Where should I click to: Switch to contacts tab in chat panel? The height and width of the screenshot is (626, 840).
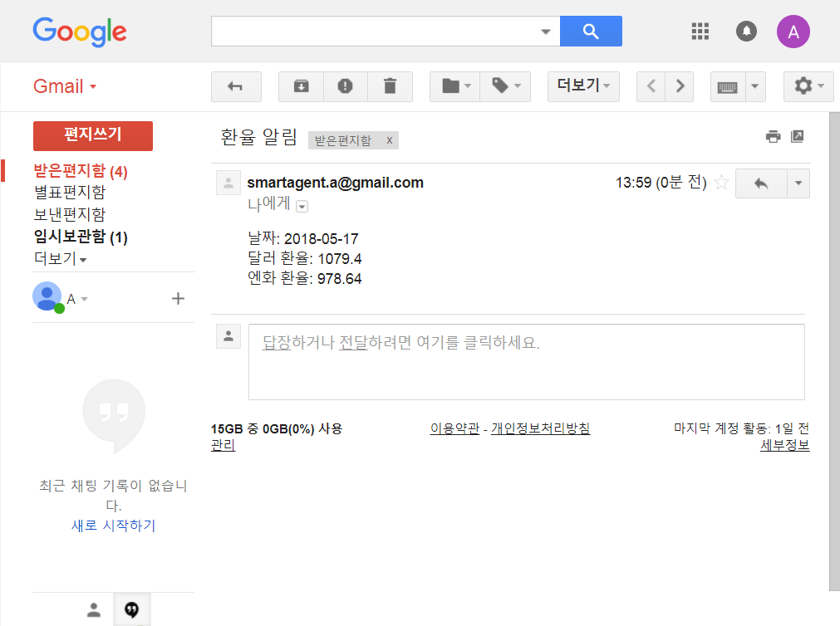(x=94, y=610)
